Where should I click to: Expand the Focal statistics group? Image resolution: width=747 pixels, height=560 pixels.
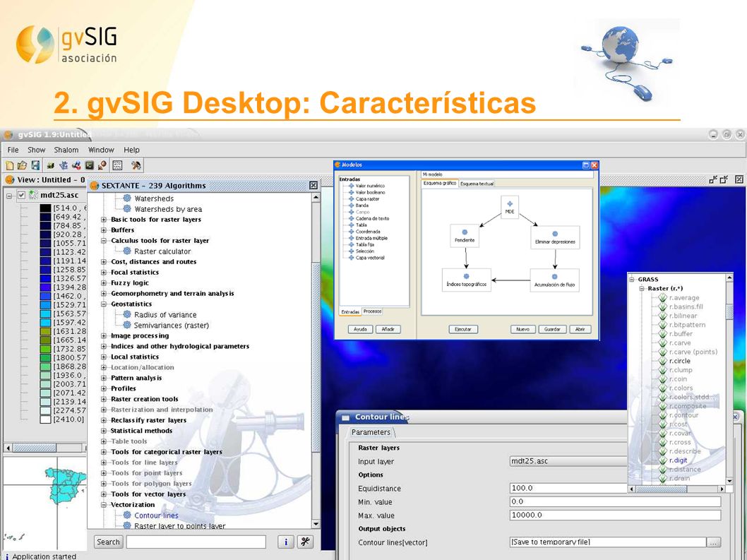click(103, 273)
